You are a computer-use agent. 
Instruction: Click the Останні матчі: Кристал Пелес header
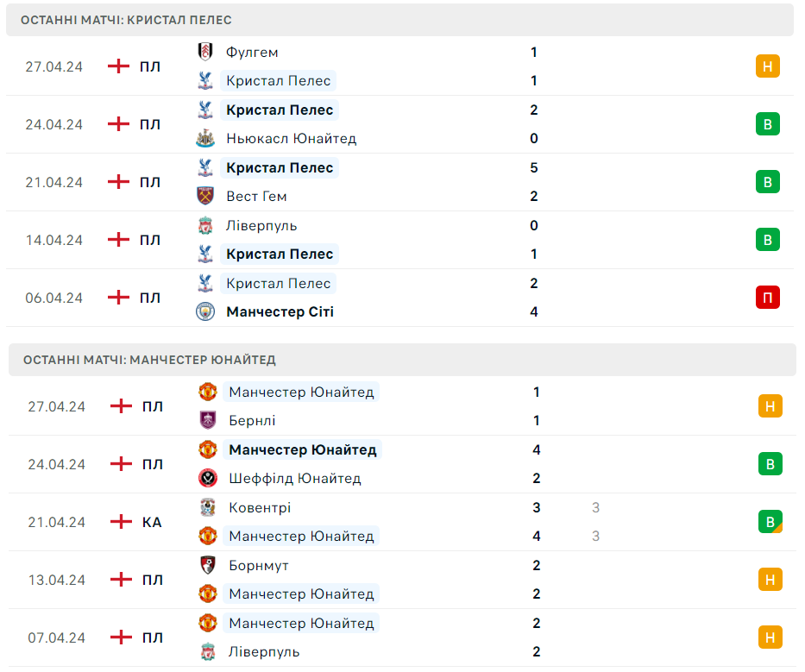128,20
